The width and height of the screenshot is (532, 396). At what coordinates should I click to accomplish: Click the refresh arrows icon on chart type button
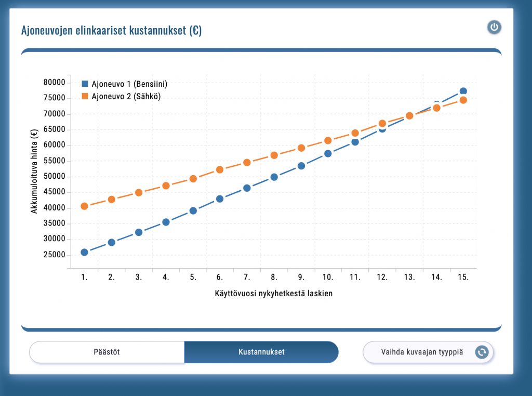tap(482, 352)
